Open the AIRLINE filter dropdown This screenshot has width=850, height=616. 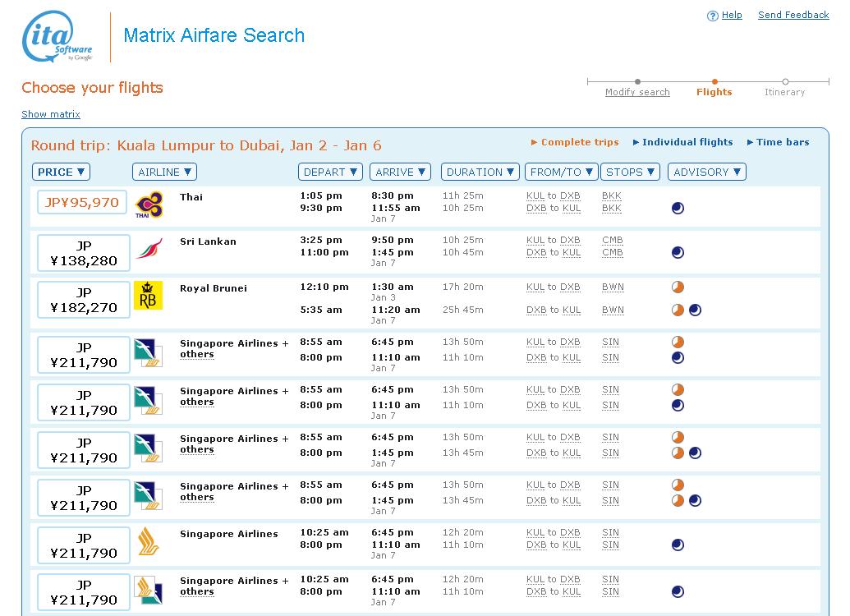(164, 172)
